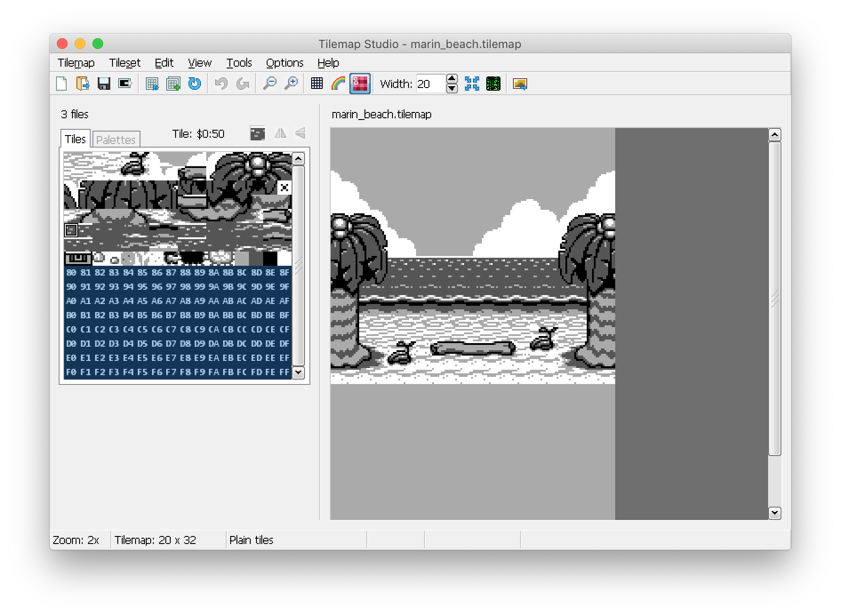841x616 pixels.
Task: Open the Tilemap menu
Action: coord(76,63)
